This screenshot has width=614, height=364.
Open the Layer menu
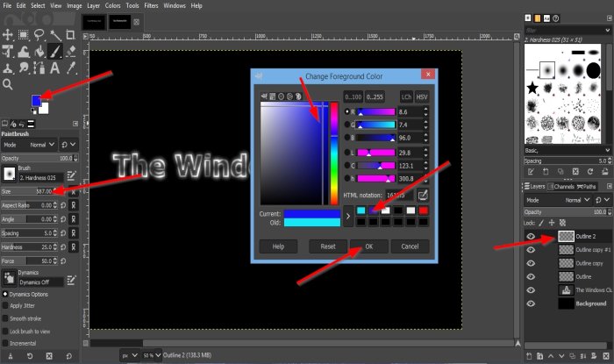(94, 5)
